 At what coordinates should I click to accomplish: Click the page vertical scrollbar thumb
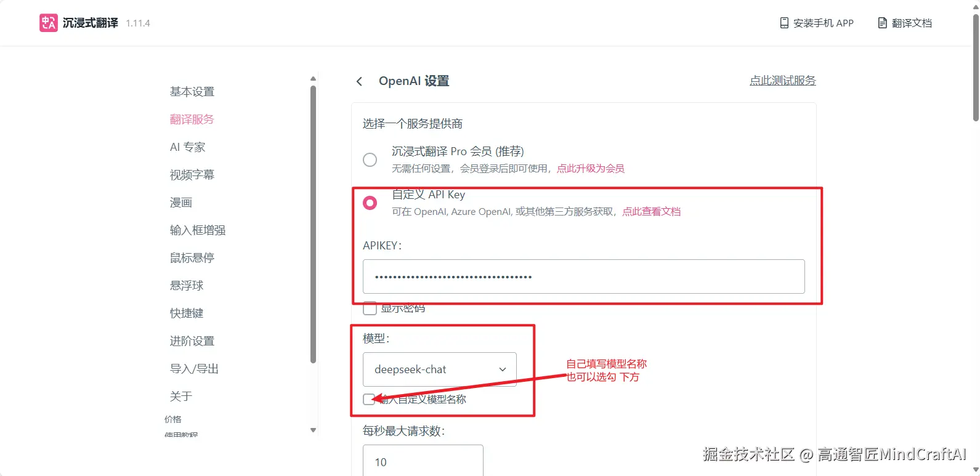pos(976,67)
